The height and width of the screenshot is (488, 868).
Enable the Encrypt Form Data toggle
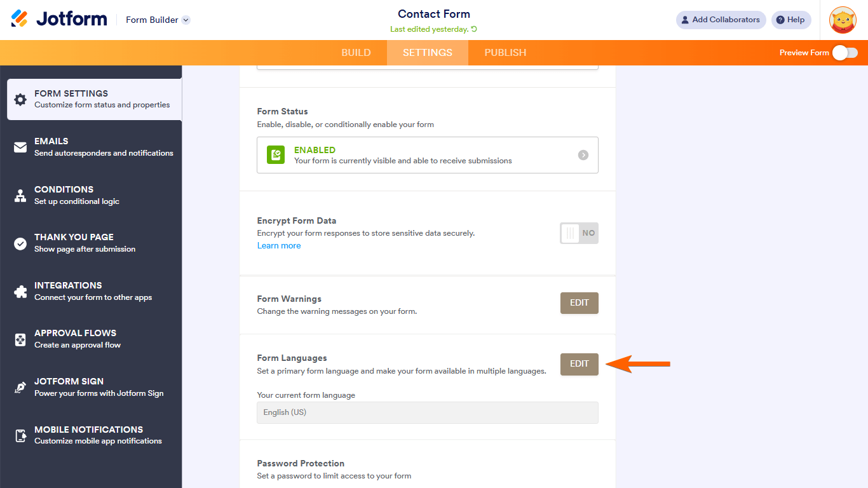tap(579, 233)
